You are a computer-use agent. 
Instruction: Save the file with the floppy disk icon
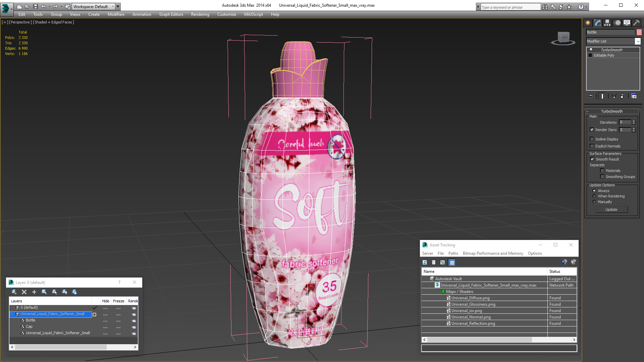(35, 6)
